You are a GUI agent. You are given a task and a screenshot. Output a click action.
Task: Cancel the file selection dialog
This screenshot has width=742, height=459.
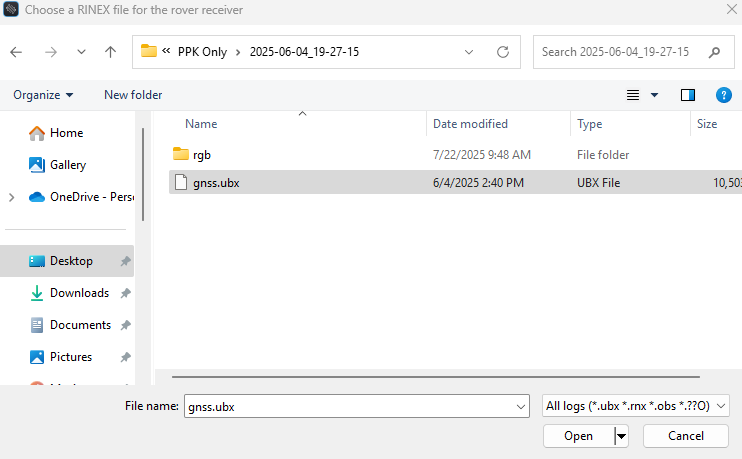685,436
